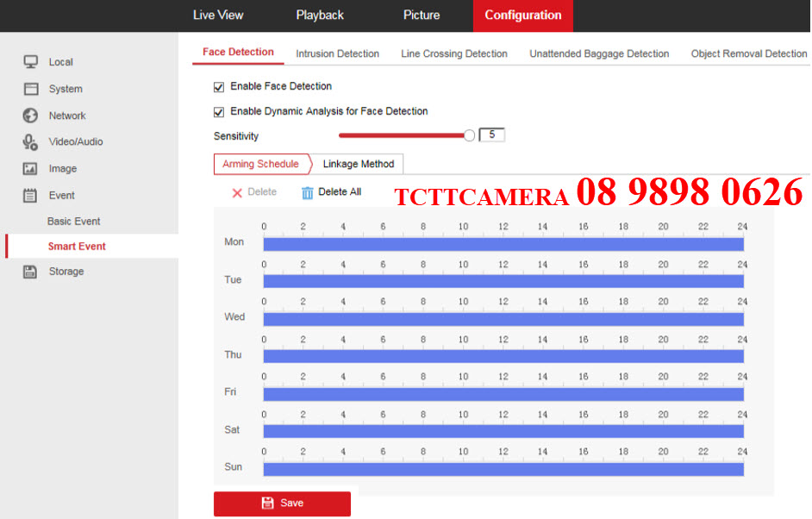The width and height of the screenshot is (812, 519).
Task: Click the System icon in sidebar
Action: tap(31, 89)
